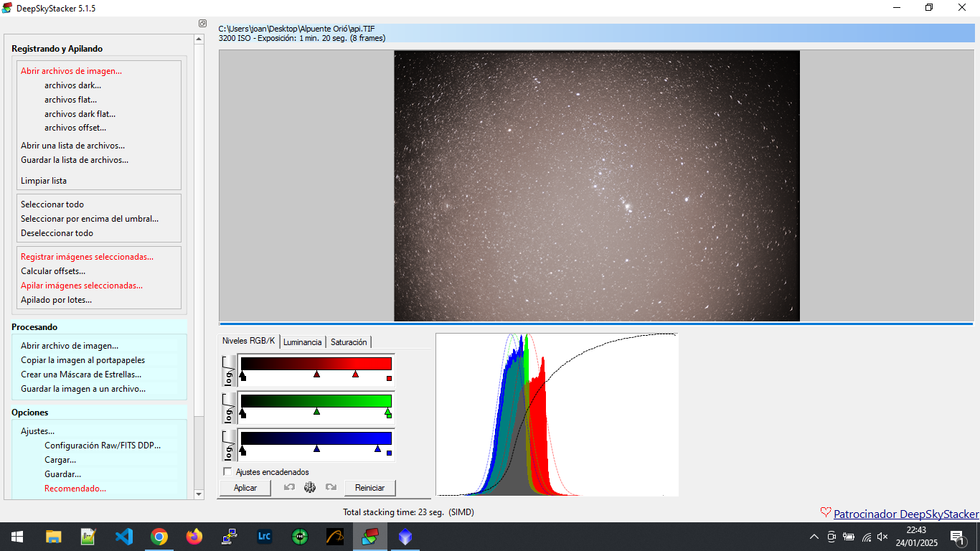
Task: Open Lightroom Classic from the taskbar
Action: 264,537
